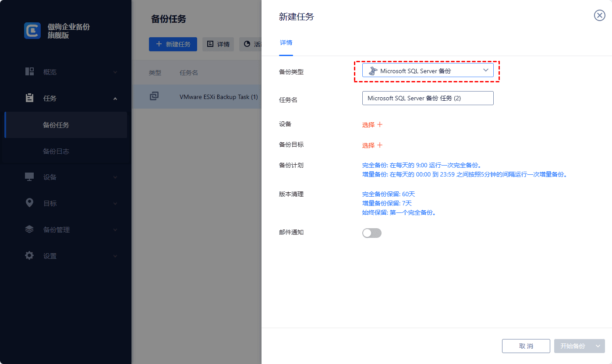Expand the 设置 sidebar chevron

[115, 256]
